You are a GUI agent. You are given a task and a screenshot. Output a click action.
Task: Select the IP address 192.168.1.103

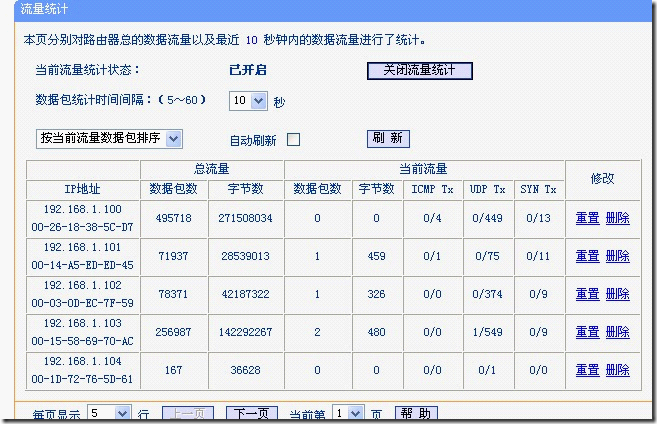click(83, 323)
